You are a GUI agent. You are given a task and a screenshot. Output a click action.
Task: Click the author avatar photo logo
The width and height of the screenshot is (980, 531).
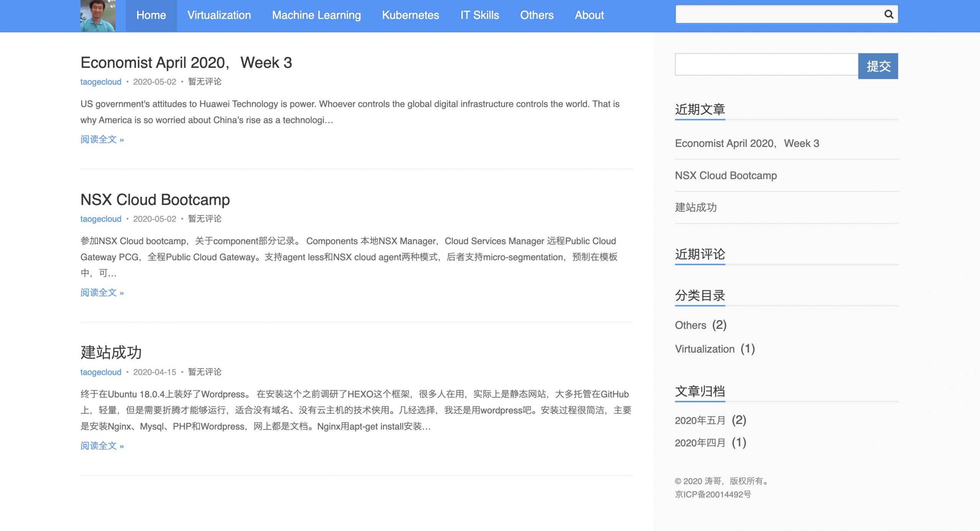(x=98, y=16)
